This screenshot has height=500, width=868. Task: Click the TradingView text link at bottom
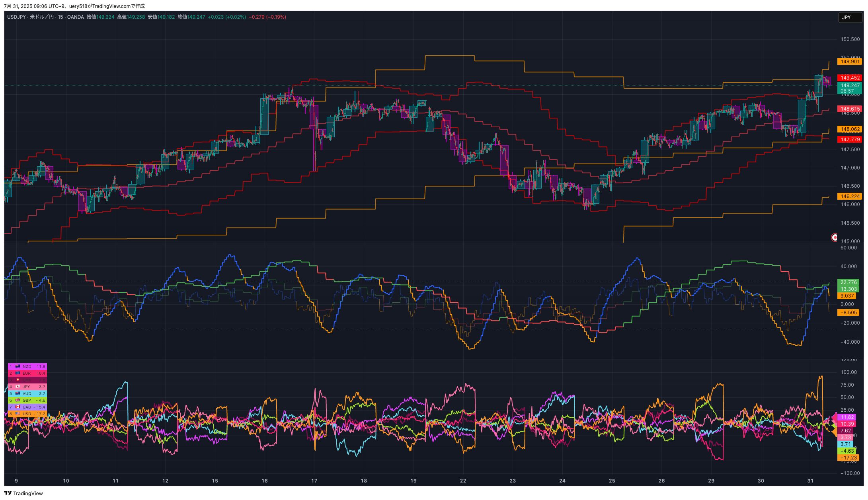pyautogui.click(x=27, y=493)
